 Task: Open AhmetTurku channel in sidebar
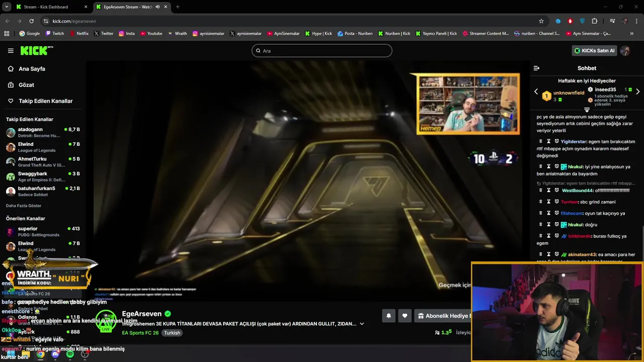(x=43, y=162)
